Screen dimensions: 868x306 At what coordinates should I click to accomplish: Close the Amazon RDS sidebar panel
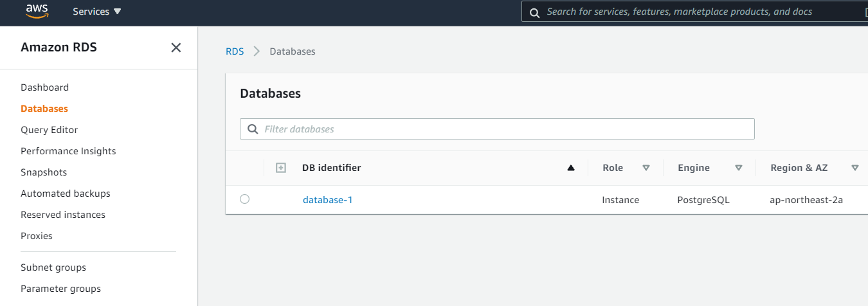click(176, 48)
